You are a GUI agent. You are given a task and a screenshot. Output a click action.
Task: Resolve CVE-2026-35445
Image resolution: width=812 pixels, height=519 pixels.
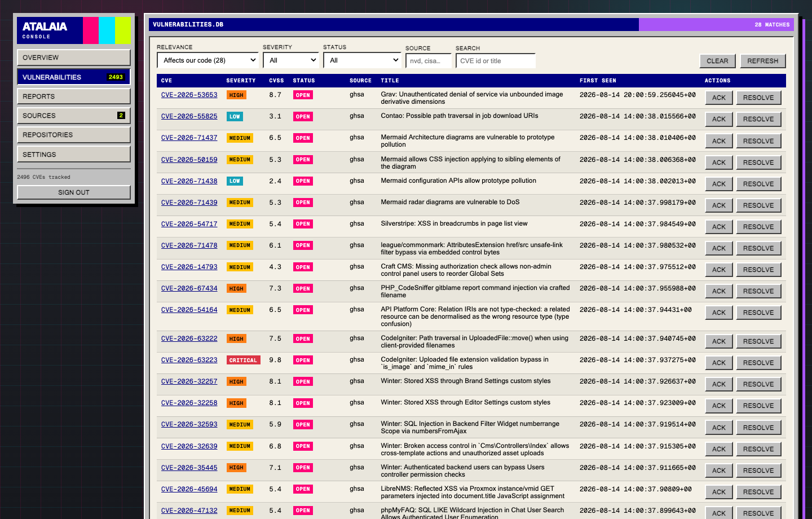758,470
